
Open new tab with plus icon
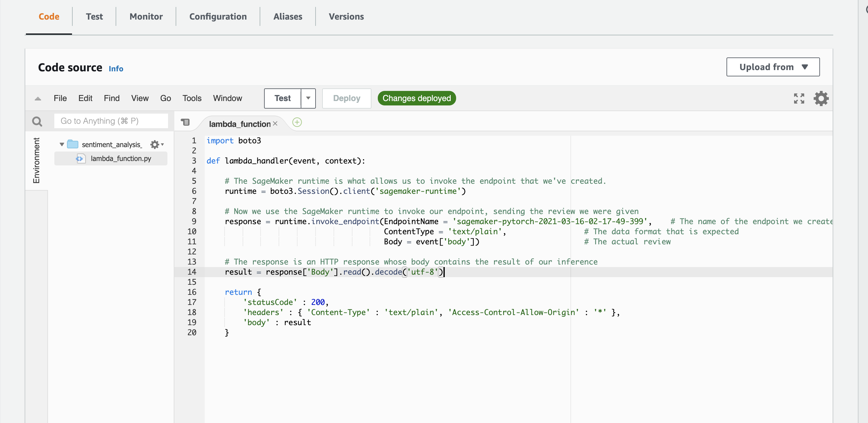297,122
